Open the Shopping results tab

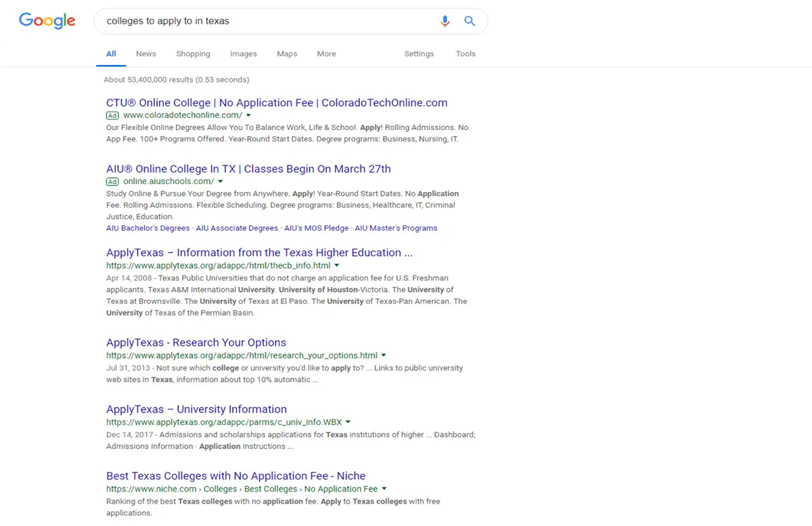(193, 54)
